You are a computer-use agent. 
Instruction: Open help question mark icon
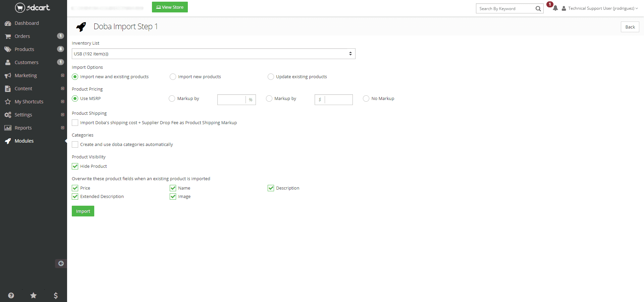11,295
